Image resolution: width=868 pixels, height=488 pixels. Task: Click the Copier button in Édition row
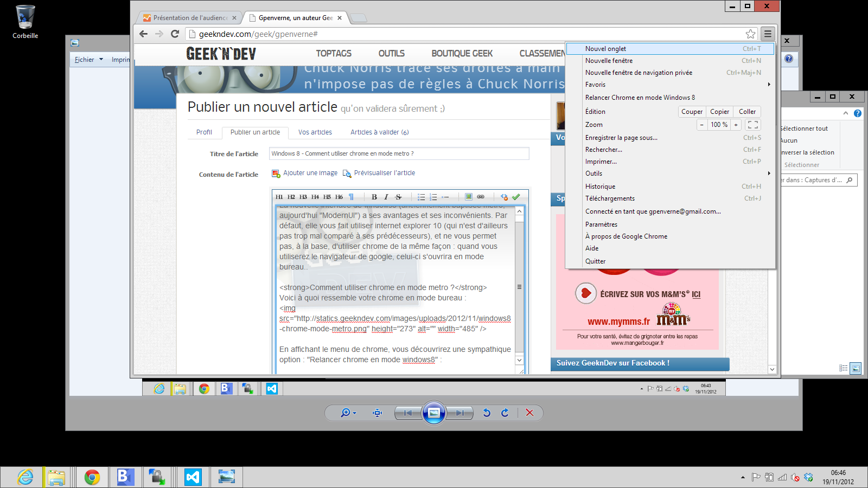pyautogui.click(x=719, y=112)
